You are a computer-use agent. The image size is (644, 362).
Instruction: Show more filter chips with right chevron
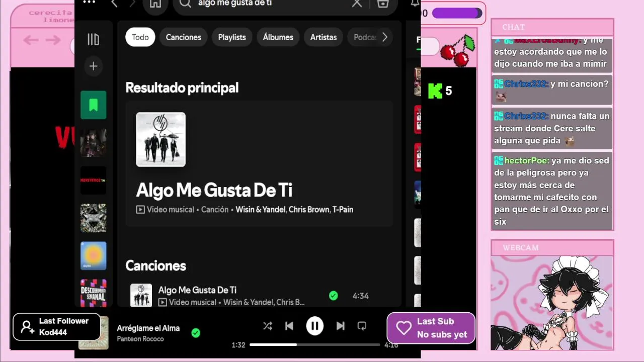(385, 37)
